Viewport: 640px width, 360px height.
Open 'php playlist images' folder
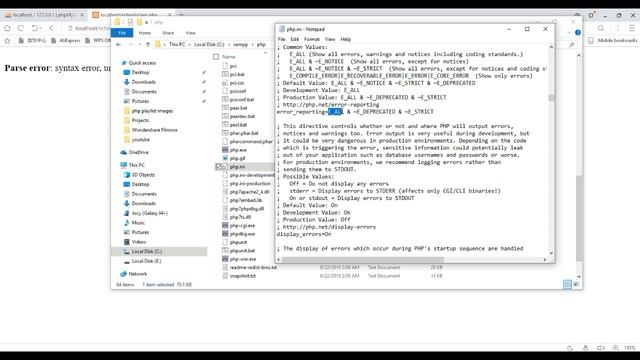tap(152, 111)
